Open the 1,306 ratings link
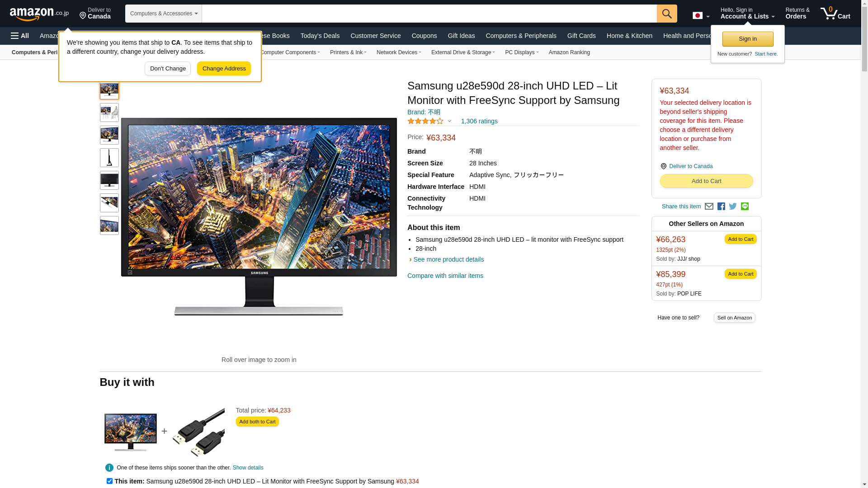Viewport: 868px width, 488px height. tap(479, 121)
